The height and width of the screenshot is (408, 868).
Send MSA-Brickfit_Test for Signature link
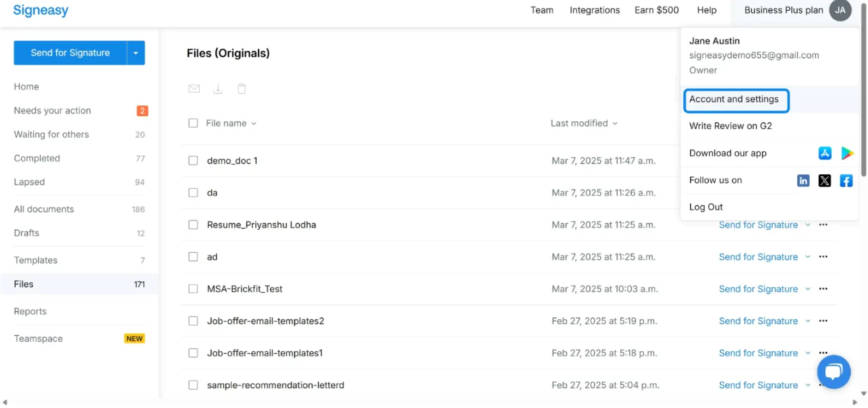click(758, 289)
